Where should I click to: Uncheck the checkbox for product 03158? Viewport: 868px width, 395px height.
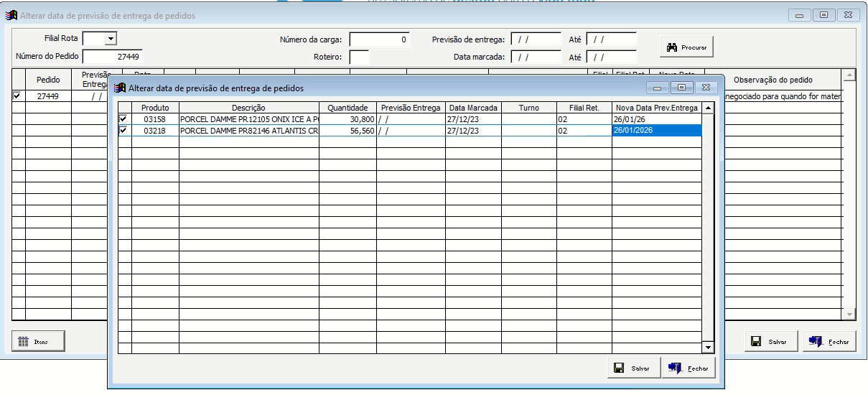pos(124,118)
